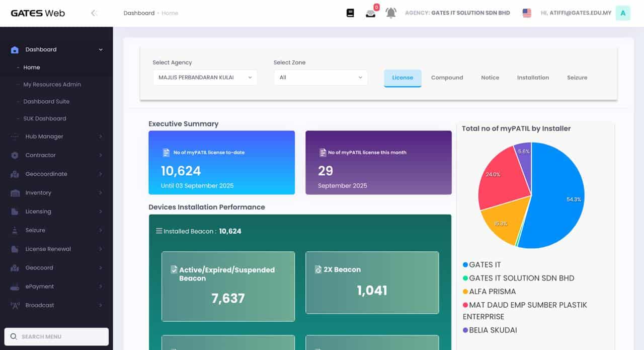This screenshot has width=644, height=350.
Task: Expand the Hub Manager menu
Action: pos(45,136)
